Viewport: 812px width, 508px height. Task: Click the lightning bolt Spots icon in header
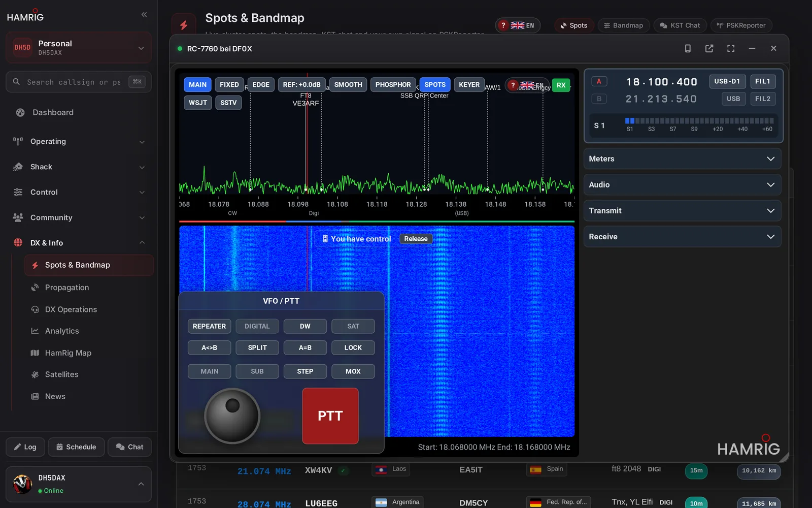pyautogui.click(x=184, y=25)
